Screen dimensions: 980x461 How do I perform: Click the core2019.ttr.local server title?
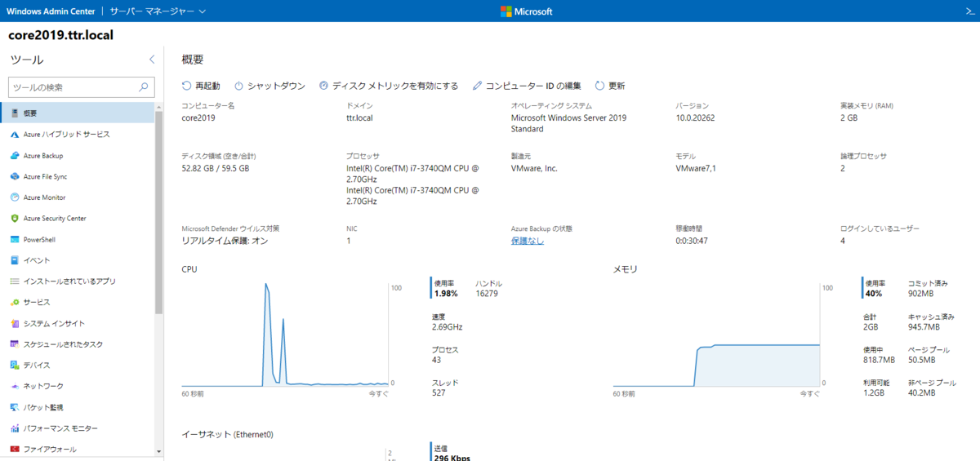point(60,35)
